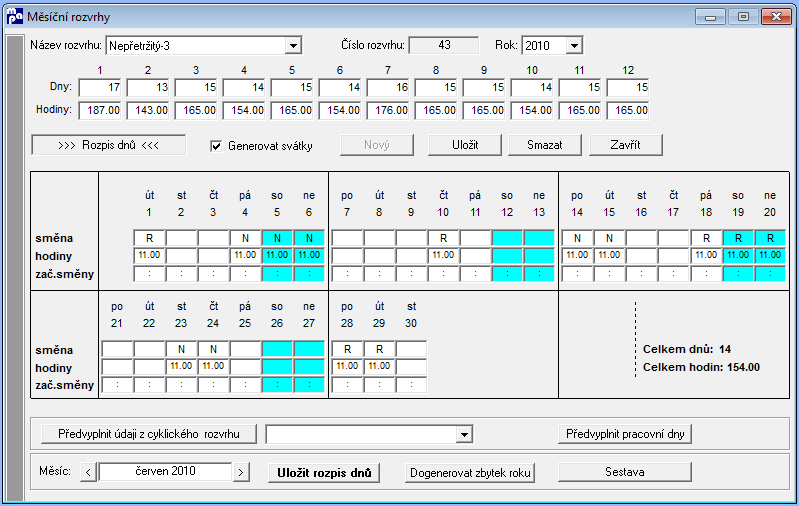The height and width of the screenshot is (506, 799).
Task: Click the Celkem hodin: 154.00 text
Action: coord(701,367)
